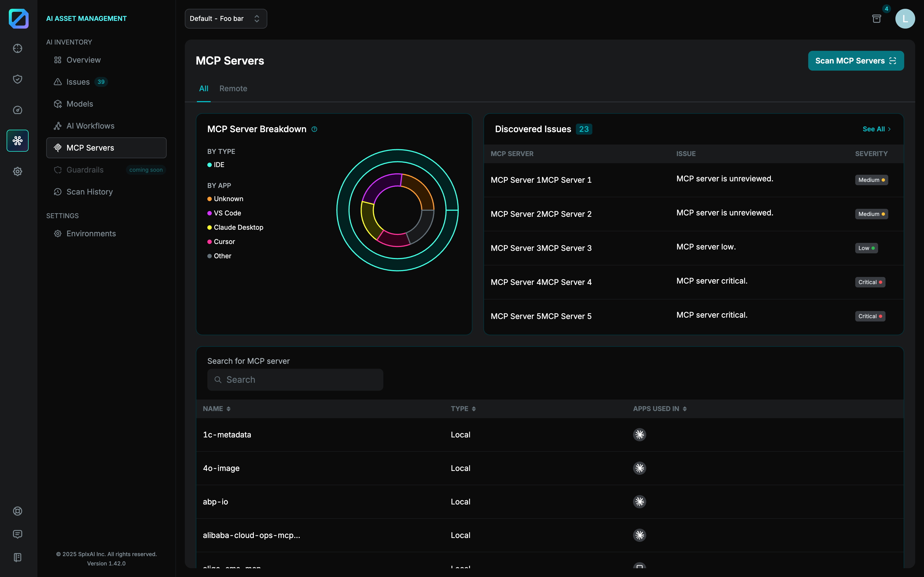
Task: Click the settings gear in left rail
Action: click(18, 171)
